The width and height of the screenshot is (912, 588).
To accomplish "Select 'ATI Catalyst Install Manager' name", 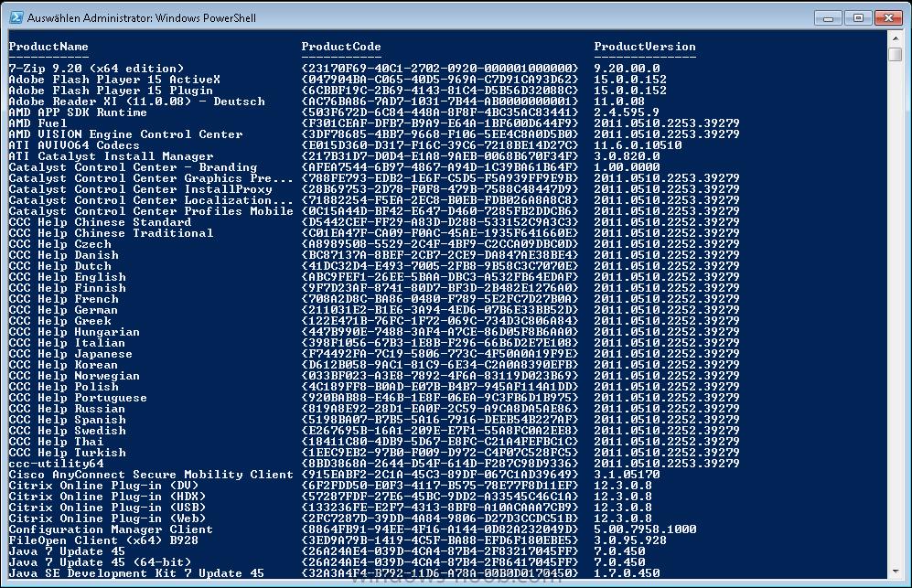I will pyautogui.click(x=111, y=156).
